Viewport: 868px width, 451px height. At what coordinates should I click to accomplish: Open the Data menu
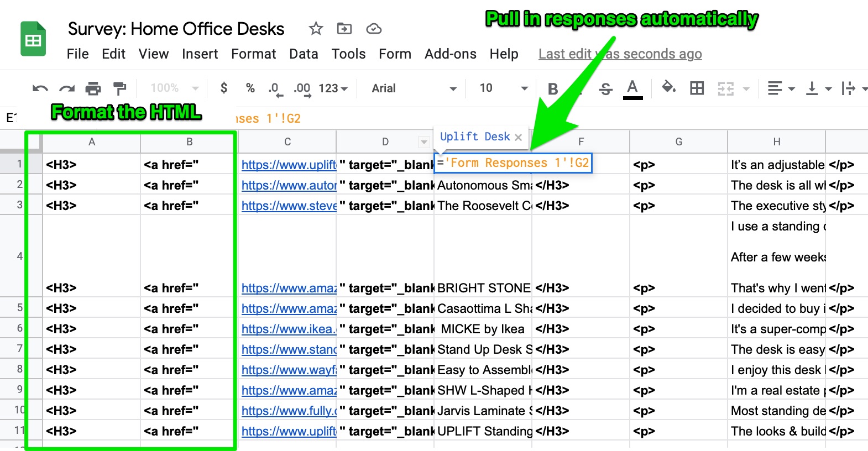click(x=304, y=54)
